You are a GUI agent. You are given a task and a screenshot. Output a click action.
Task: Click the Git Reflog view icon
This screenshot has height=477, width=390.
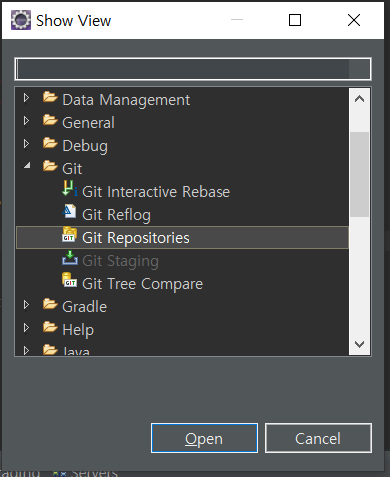pyautogui.click(x=69, y=212)
